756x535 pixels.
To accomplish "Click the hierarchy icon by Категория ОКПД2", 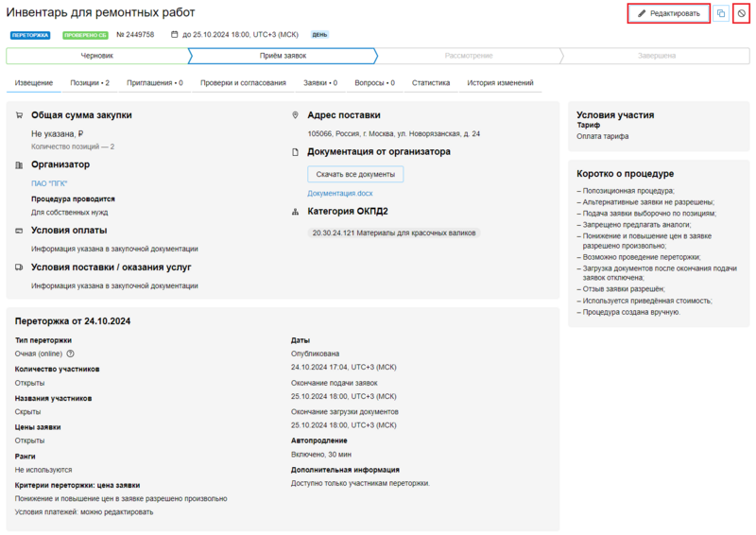I will pos(296,211).
